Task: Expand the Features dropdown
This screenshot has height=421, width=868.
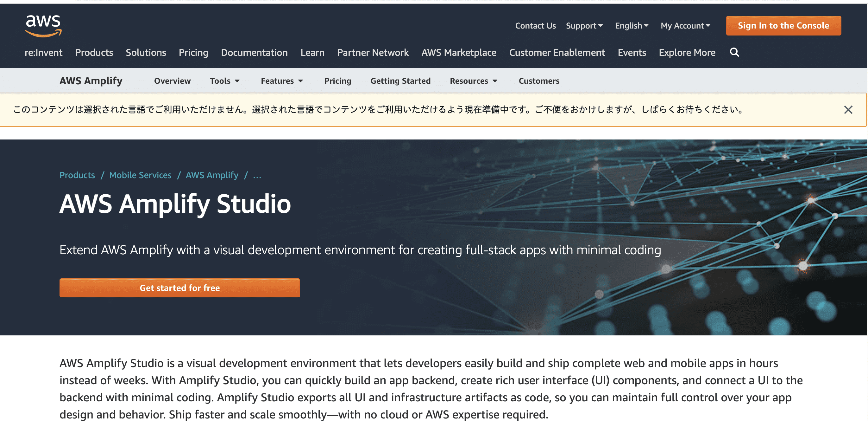Action: point(282,81)
